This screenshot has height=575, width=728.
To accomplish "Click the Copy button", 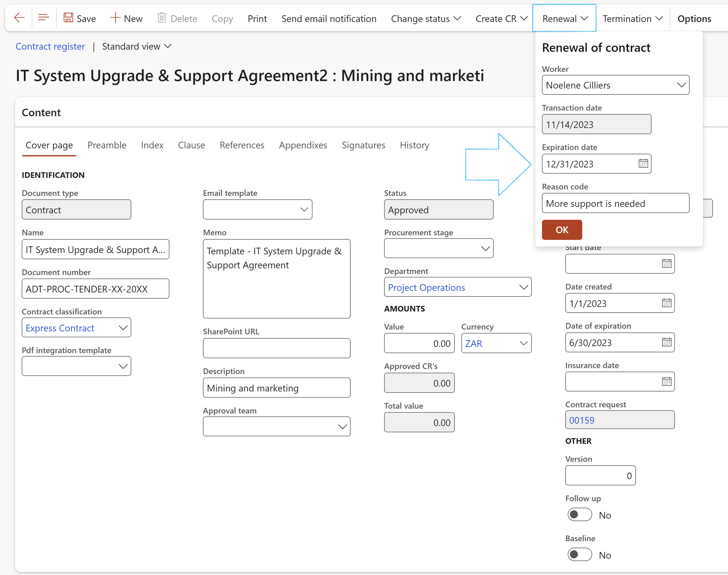I will (222, 19).
